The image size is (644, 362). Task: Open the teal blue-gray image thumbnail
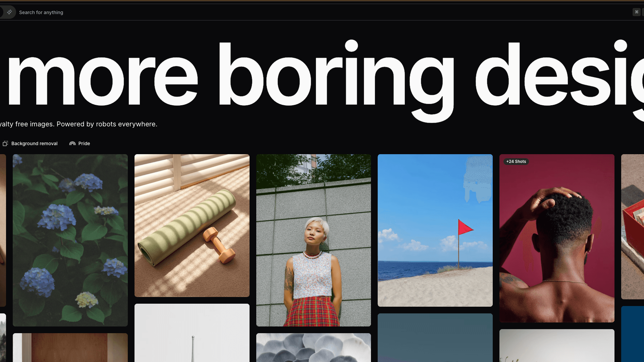435,337
